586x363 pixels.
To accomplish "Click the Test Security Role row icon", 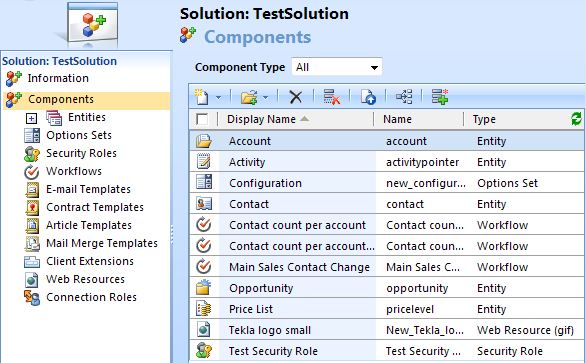I will coord(204,351).
